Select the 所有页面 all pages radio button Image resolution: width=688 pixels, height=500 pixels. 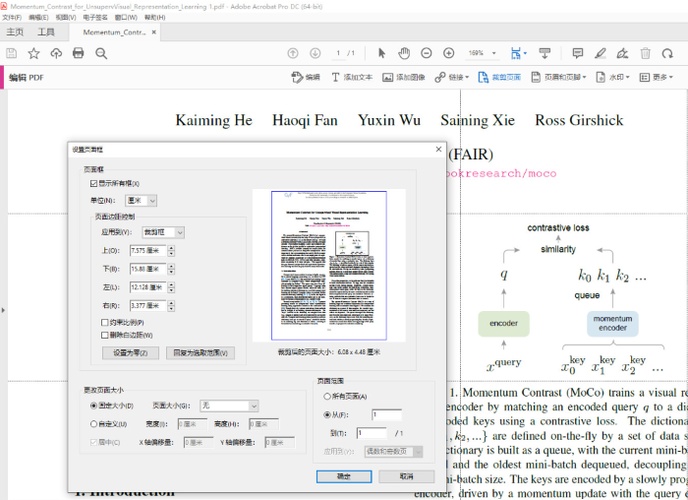coord(327,396)
